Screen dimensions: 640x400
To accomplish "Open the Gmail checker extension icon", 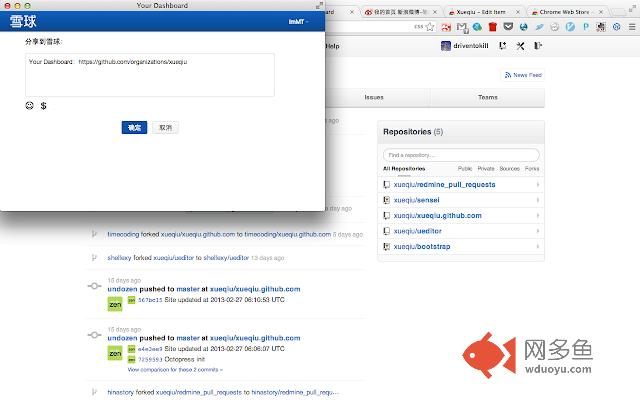I will 462,27.
